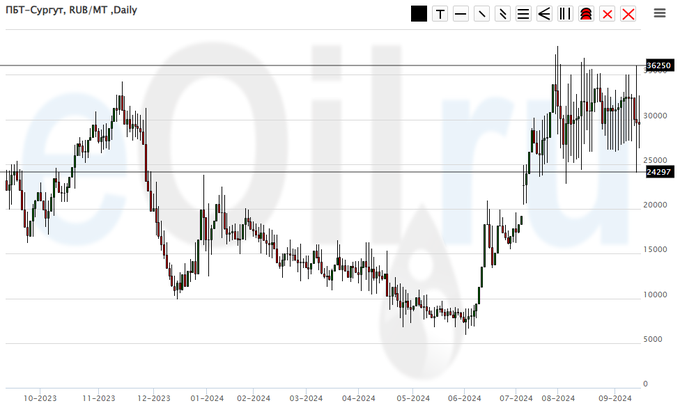The height and width of the screenshot is (408, 680).
Task: Select the fan lines drawing tool
Action: (x=544, y=14)
